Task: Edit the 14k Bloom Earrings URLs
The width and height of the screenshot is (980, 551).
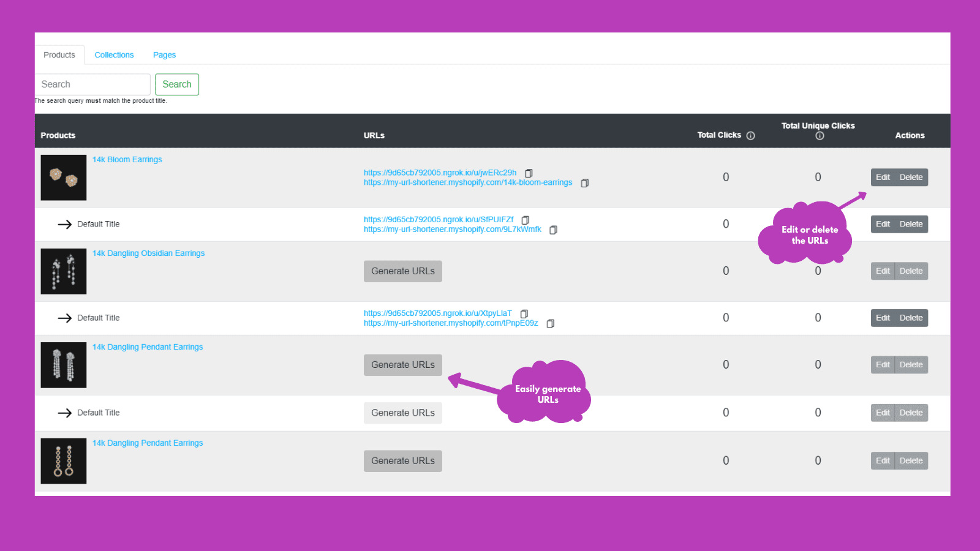Action: pyautogui.click(x=883, y=177)
